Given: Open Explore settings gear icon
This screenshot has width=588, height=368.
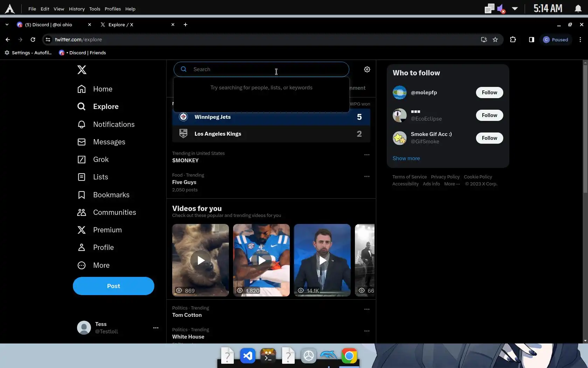Looking at the screenshot, I should pos(367,69).
